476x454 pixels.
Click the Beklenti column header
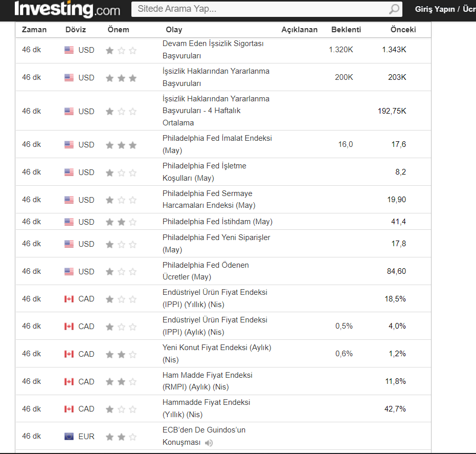click(346, 30)
